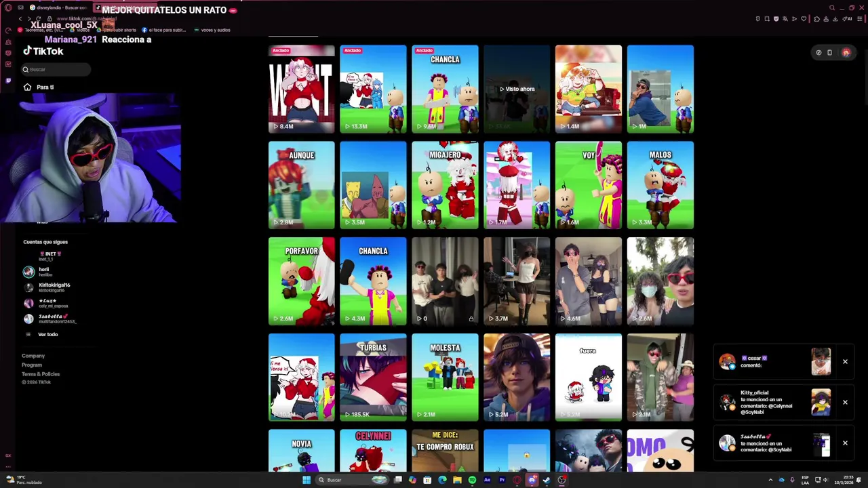
Task: Dismiss the cesar comment notification
Action: pyautogui.click(x=845, y=361)
